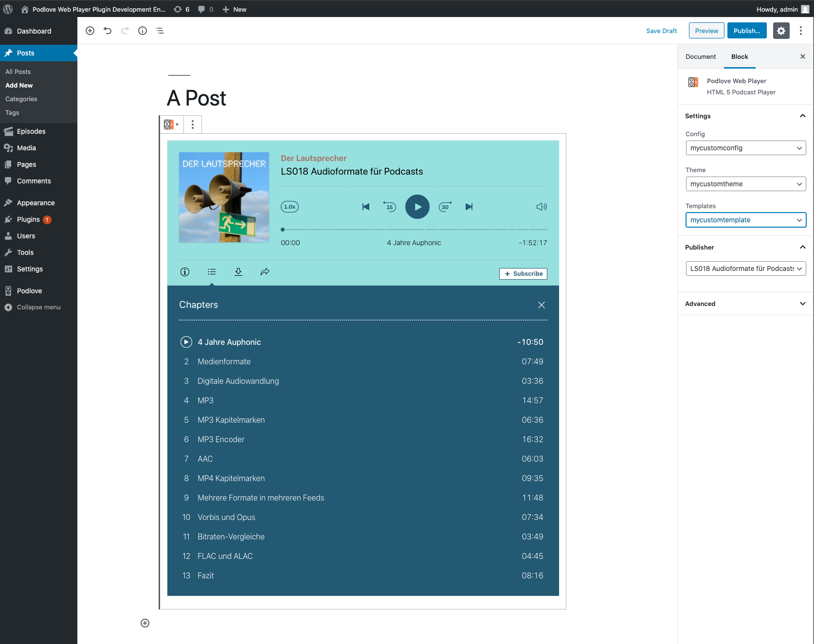Undo the last edit
Image resolution: width=814 pixels, height=644 pixels.
coord(108,31)
